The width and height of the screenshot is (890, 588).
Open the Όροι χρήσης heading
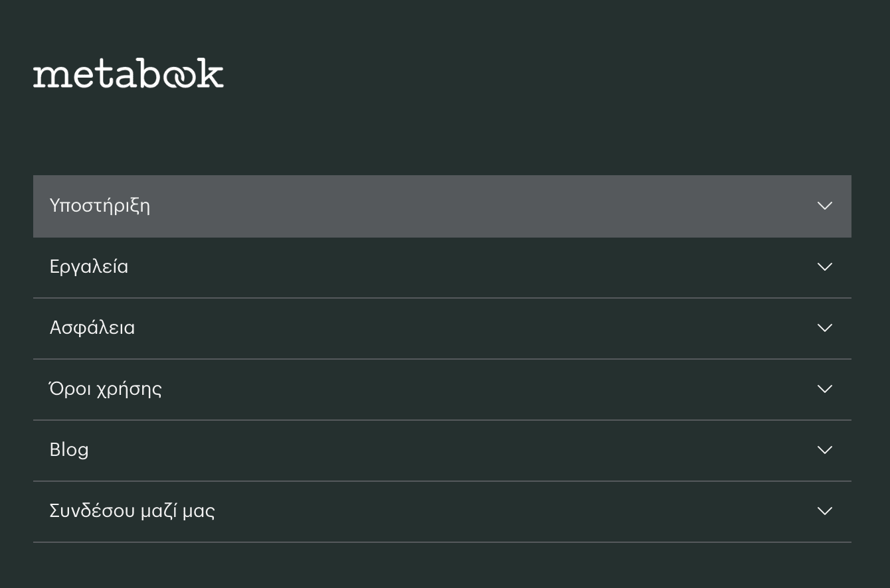pyautogui.click(x=106, y=389)
